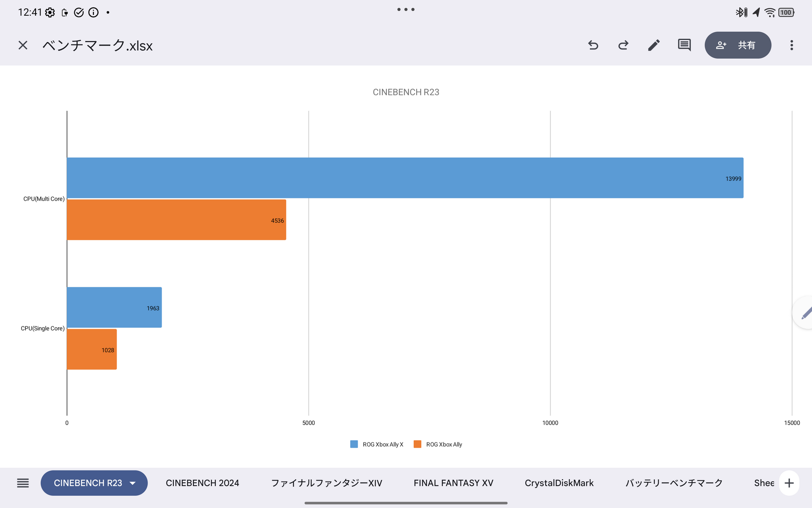Click the orange ROG Xbox Ally legend swatch
The image size is (812, 508).
coord(417,444)
